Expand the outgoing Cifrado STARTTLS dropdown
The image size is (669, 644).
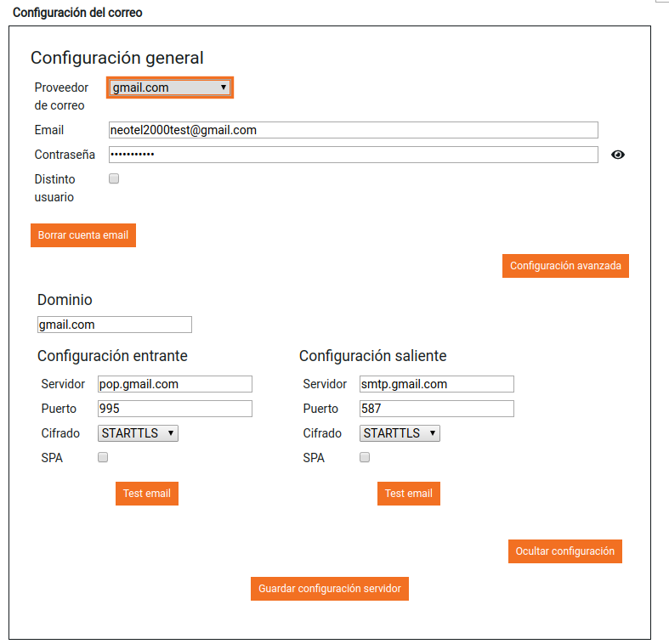400,433
